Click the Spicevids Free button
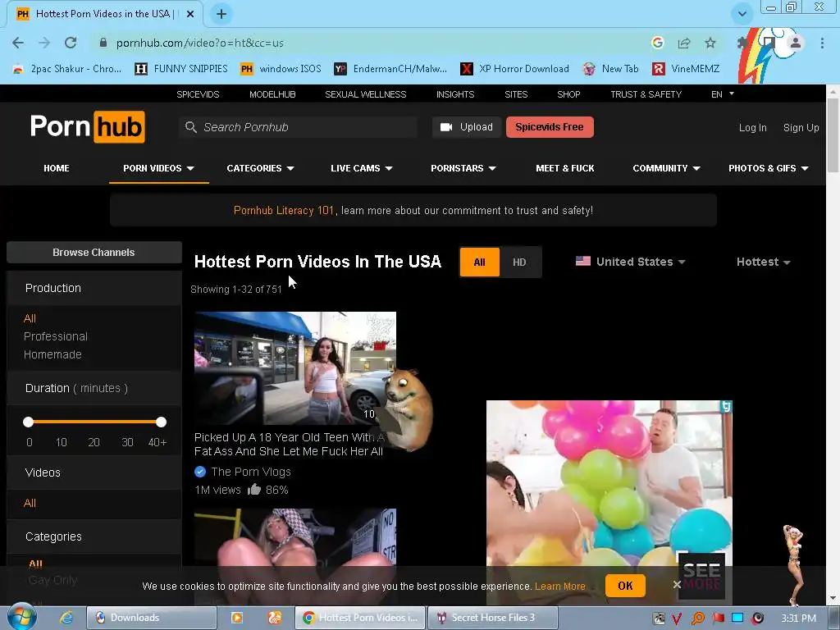 click(550, 127)
